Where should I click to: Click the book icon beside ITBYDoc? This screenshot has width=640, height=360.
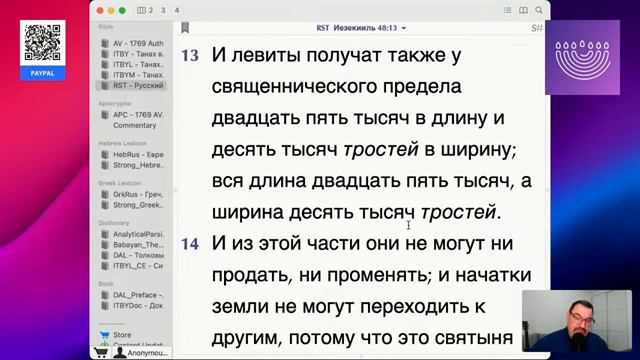[x=105, y=305]
